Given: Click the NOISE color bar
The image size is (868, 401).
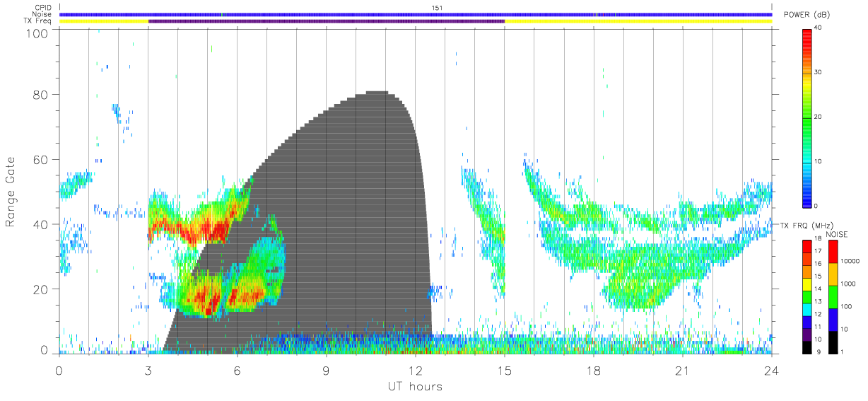Looking at the screenshot, I should (833, 296).
